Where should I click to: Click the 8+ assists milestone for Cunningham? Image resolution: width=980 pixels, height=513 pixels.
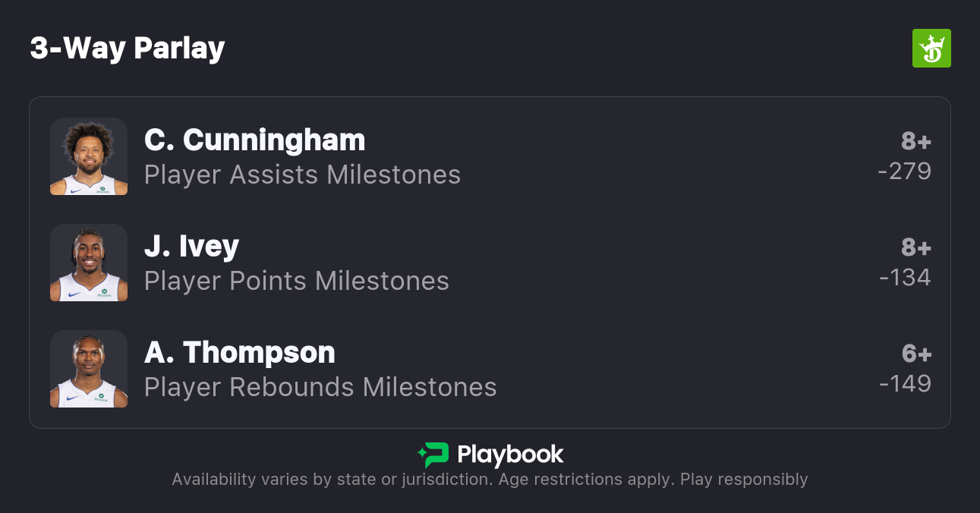[x=915, y=142]
